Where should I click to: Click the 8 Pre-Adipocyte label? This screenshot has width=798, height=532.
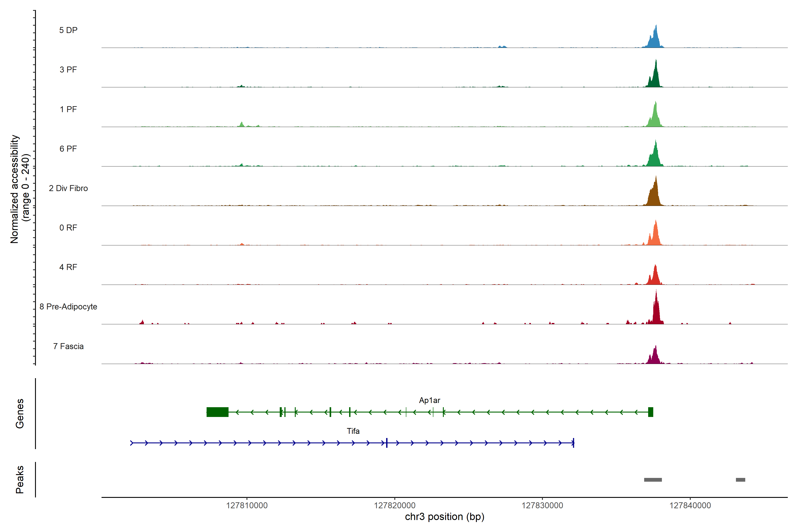click(x=68, y=307)
